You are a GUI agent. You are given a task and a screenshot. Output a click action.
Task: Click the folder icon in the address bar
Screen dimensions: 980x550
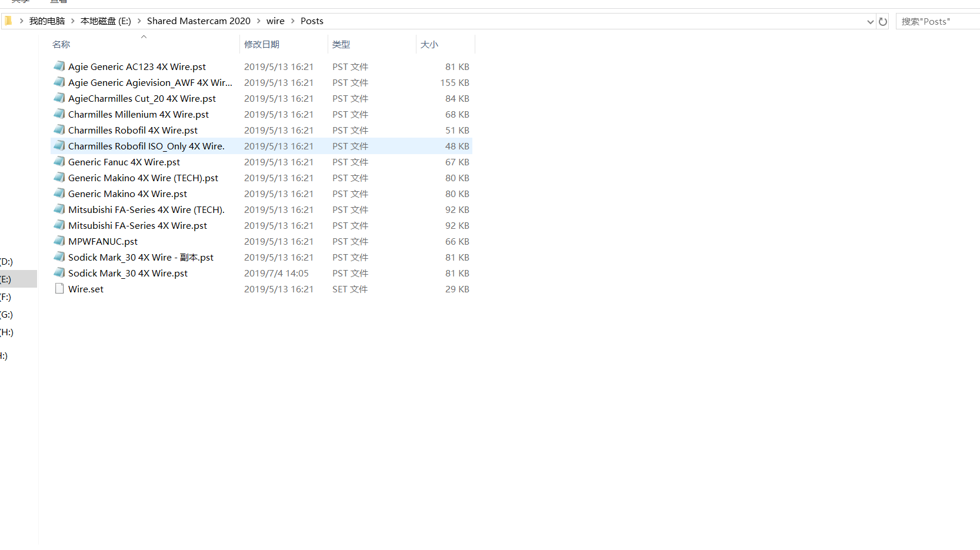tap(8, 21)
